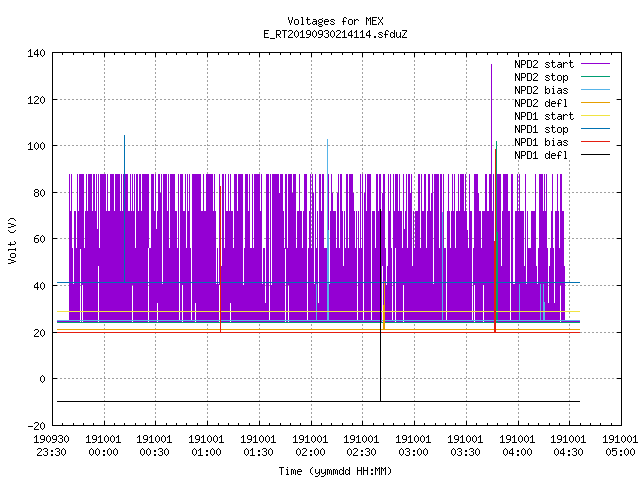
Task: Click the x-axis tick 191001 02:00
Action: click(x=310, y=446)
